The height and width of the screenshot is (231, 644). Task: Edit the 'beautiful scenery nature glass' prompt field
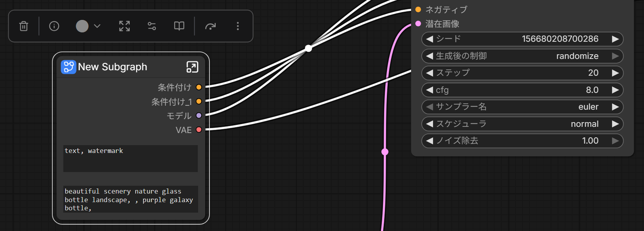coord(130,199)
